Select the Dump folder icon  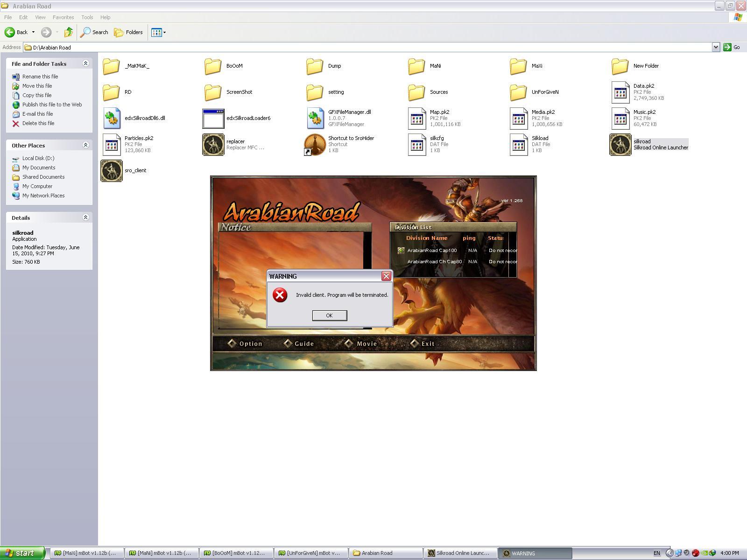tap(315, 66)
